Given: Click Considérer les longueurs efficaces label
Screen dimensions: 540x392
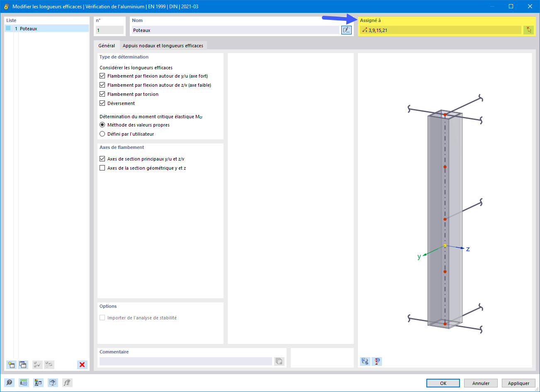Looking at the screenshot, I should point(136,68).
